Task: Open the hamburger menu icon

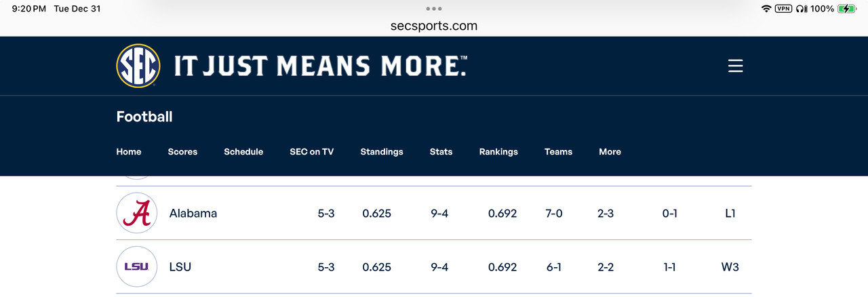Action: click(x=736, y=66)
